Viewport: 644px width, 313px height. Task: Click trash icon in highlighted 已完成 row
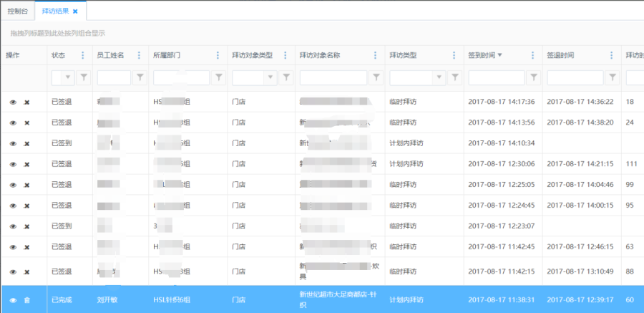[27, 299]
